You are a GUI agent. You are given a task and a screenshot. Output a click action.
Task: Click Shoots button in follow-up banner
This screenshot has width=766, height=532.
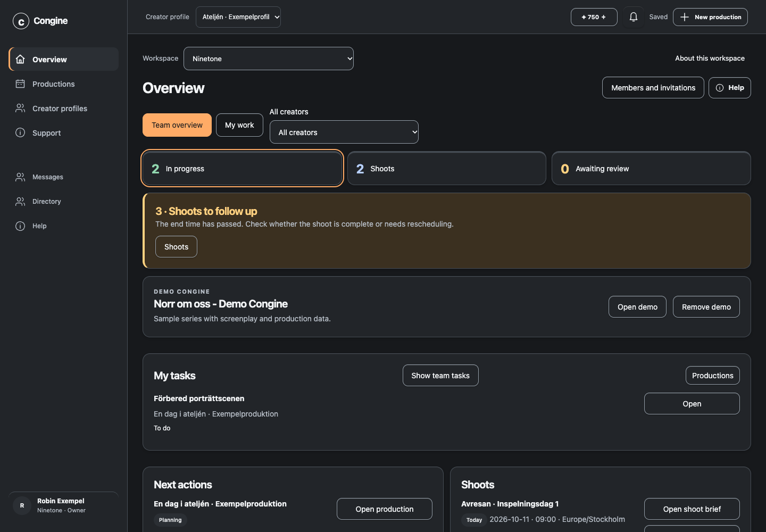click(176, 247)
